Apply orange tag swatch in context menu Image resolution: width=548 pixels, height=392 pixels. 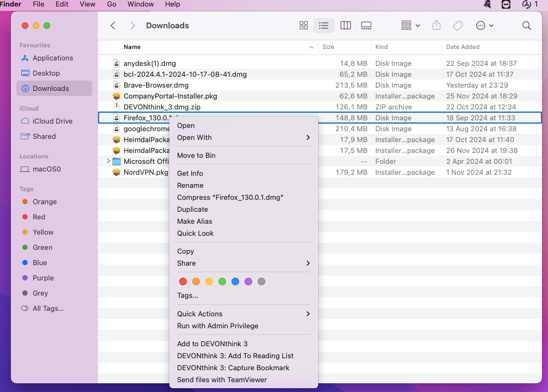pyautogui.click(x=196, y=281)
